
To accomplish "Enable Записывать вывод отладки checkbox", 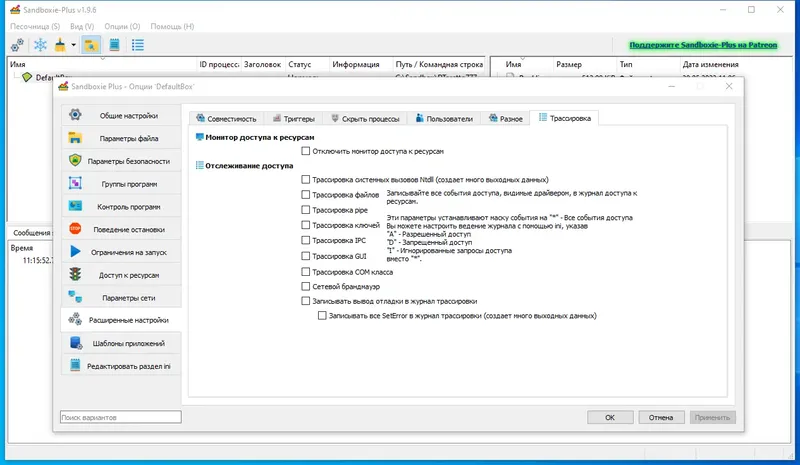I will (x=306, y=301).
